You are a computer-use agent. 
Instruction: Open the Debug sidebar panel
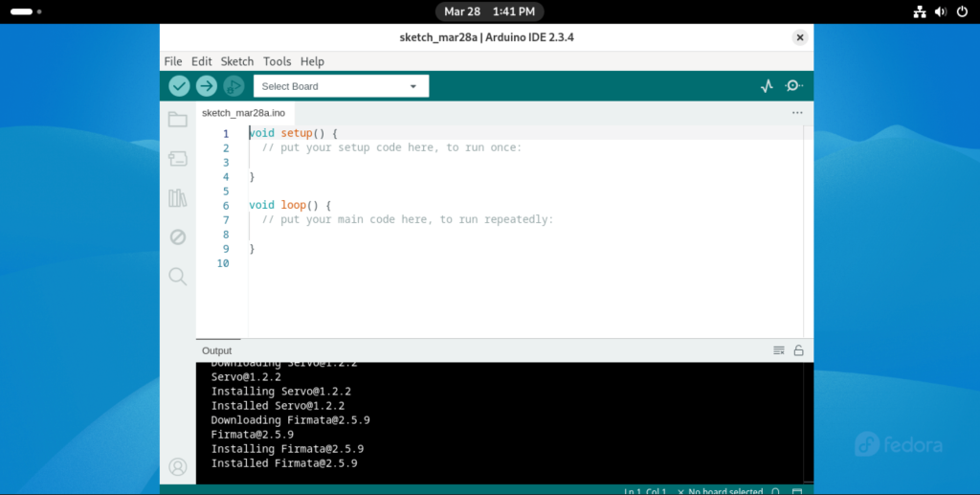click(177, 237)
